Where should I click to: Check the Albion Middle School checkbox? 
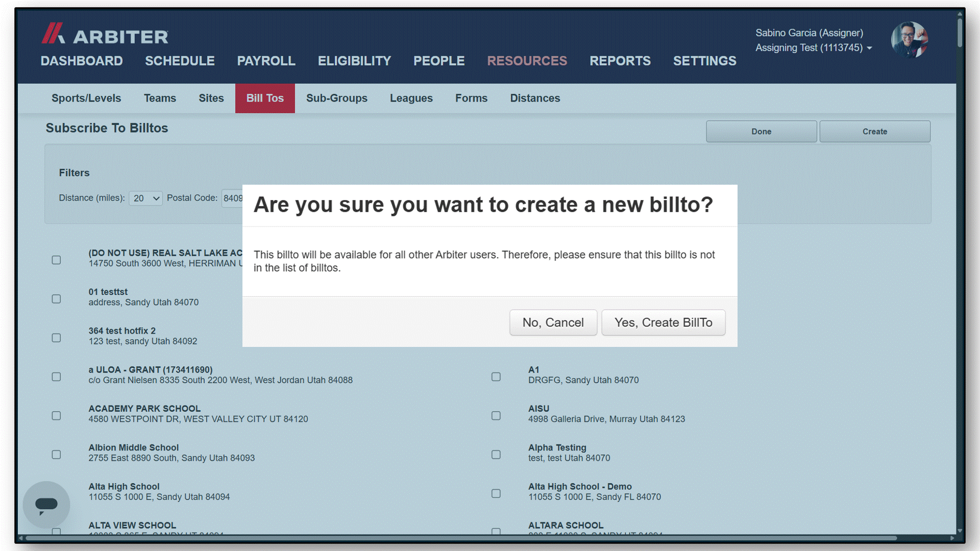click(x=57, y=455)
